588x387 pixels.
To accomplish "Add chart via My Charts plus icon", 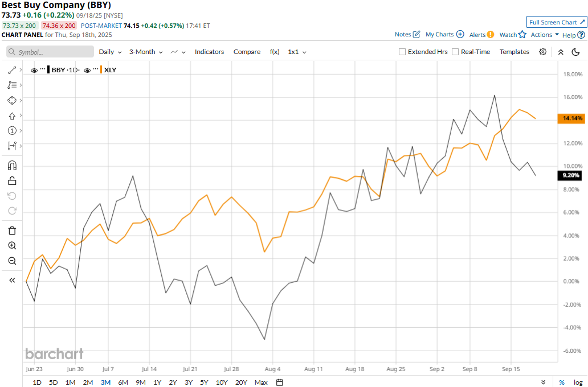I will 460,34.
